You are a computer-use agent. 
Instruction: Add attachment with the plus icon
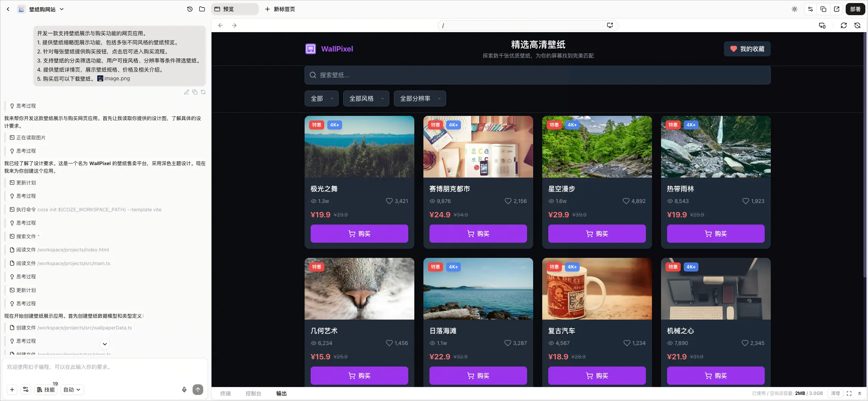[x=12, y=390]
